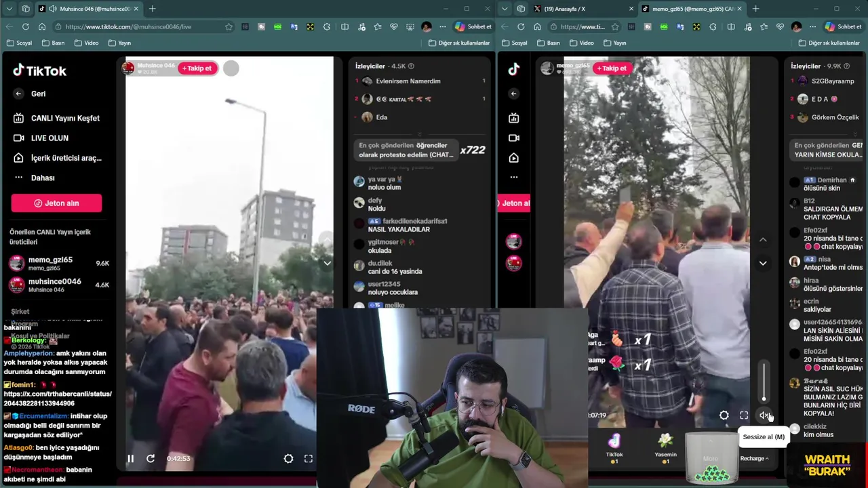The image size is (868, 488).
Task: Reload the left live stream player
Action: (151, 459)
